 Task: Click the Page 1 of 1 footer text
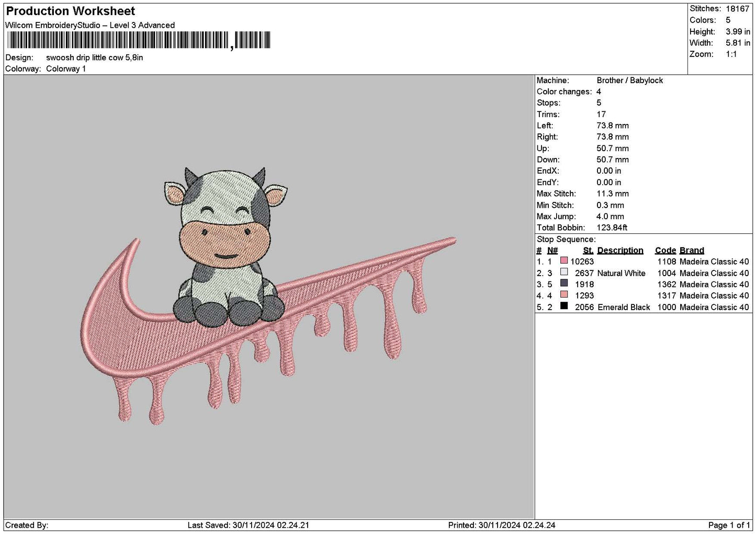pos(729,525)
